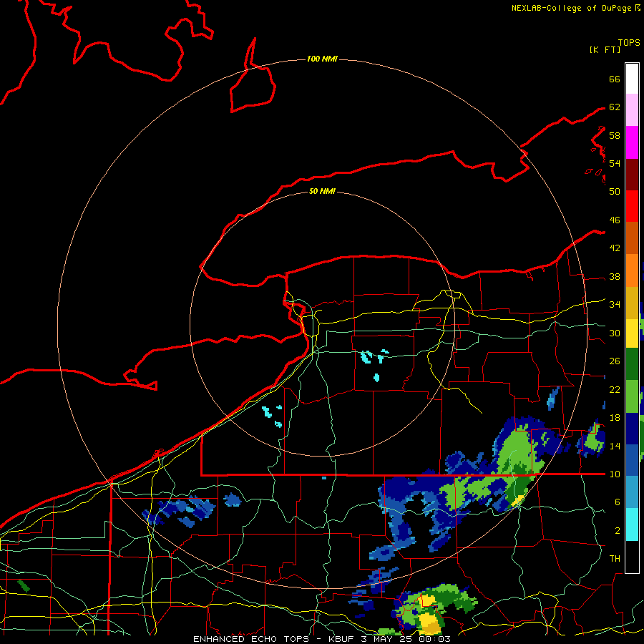644x644 pixels.
Task: Pick the dark orange 46 kft legend swatch
Action: click(632, 238)
